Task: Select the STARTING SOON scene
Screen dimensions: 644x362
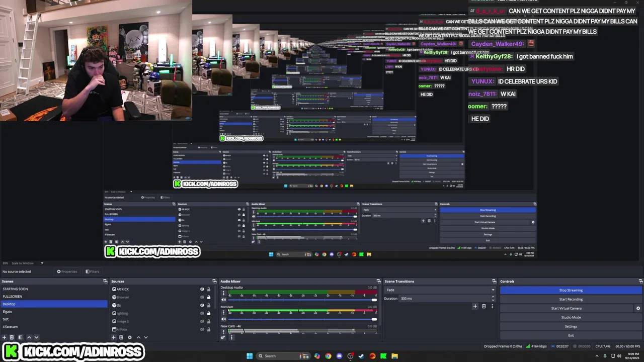Action: [54, 289]
